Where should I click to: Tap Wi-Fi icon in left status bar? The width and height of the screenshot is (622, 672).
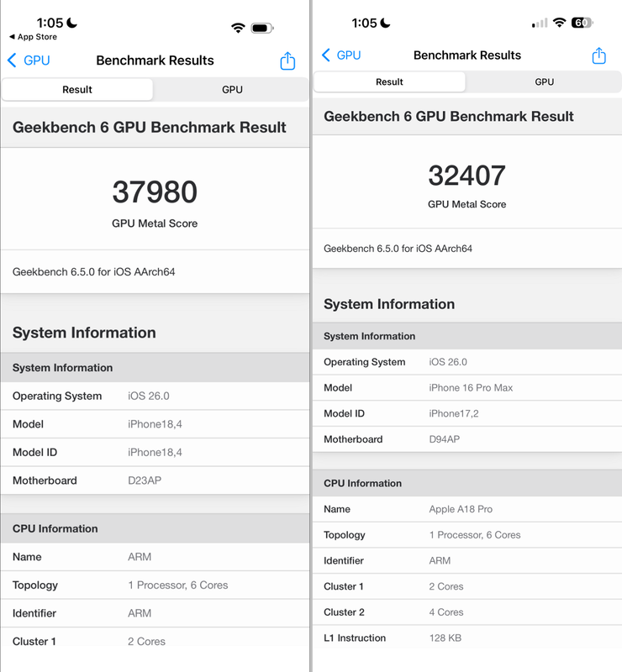[x=238, y=29]
